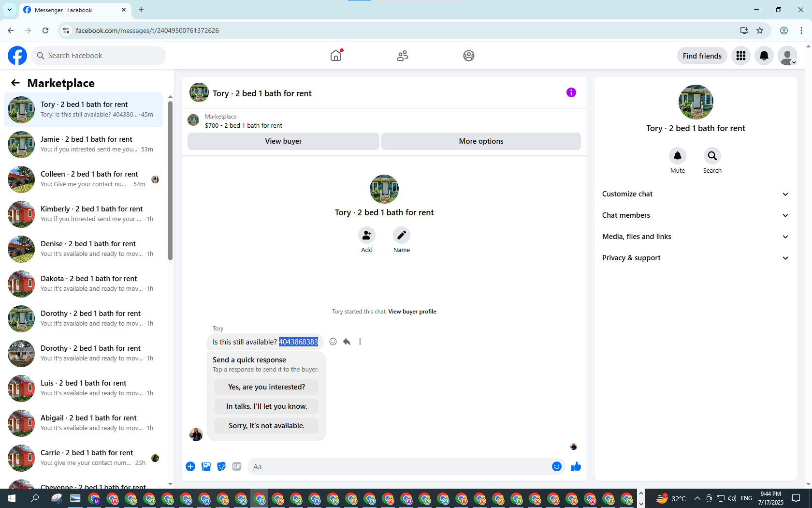The image size is (812, 508).
Task: Open Colleen conversation in the list
Action: coord(84,179)
